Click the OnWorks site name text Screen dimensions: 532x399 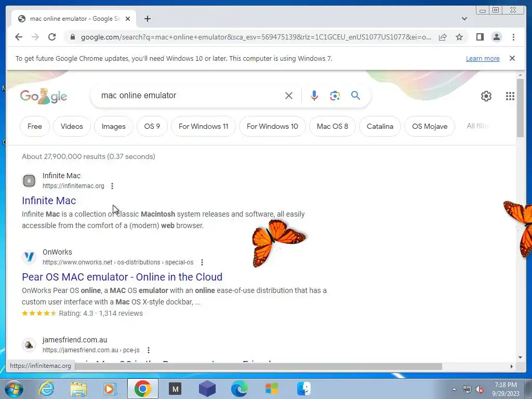(57, 252)
